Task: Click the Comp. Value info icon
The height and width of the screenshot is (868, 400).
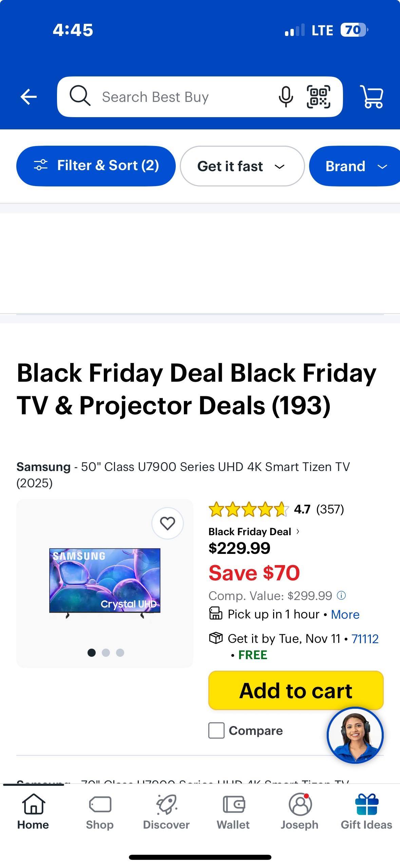Action: [341, 595]
